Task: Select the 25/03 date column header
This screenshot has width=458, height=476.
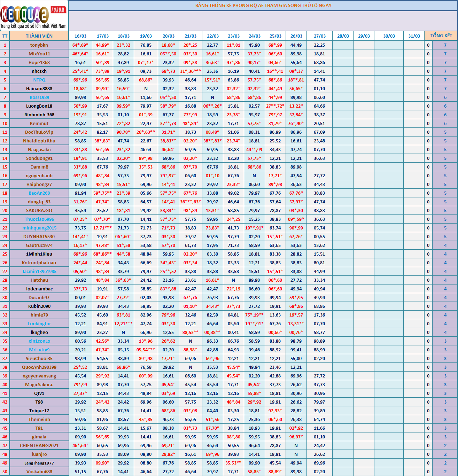Action: pos(275,36)
